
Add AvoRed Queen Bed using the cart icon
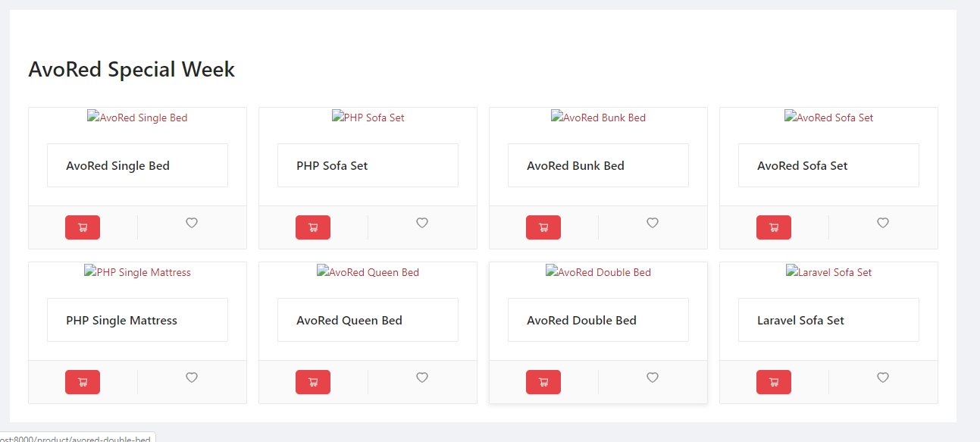313,381
